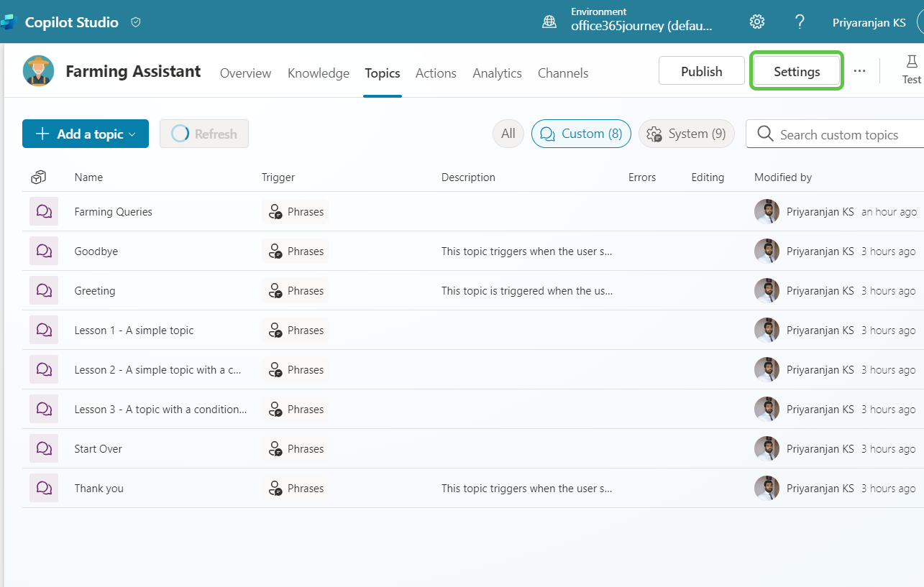Viewport: 924px width, 587px height.
Task: Open the more options ellipsis menu
Action: (x=859, y=71)
